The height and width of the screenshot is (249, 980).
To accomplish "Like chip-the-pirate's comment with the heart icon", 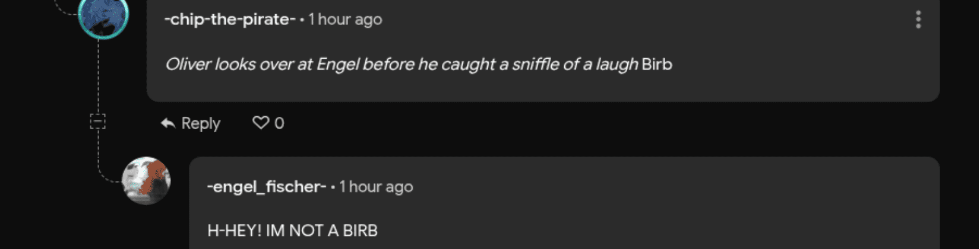I will tap(261, 123).
